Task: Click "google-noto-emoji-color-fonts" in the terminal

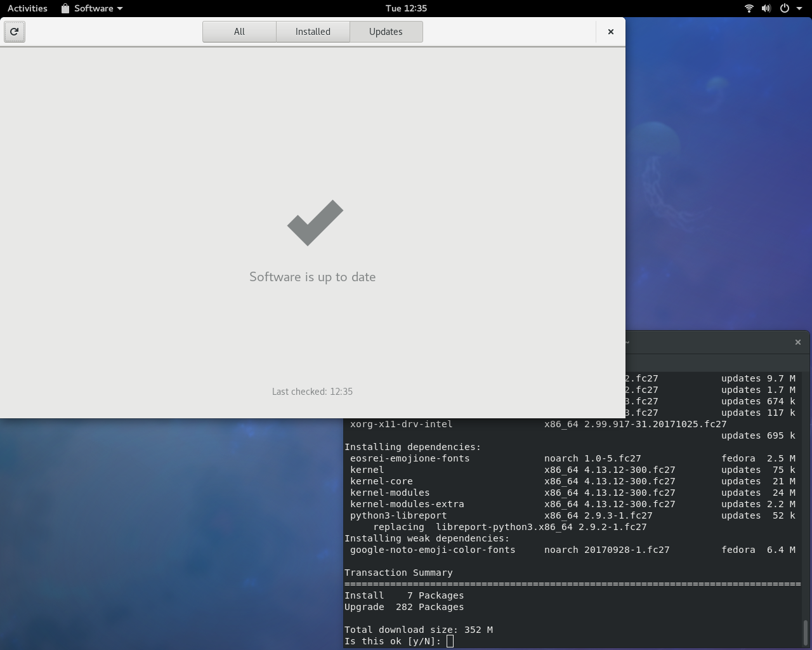Action: 433,550
